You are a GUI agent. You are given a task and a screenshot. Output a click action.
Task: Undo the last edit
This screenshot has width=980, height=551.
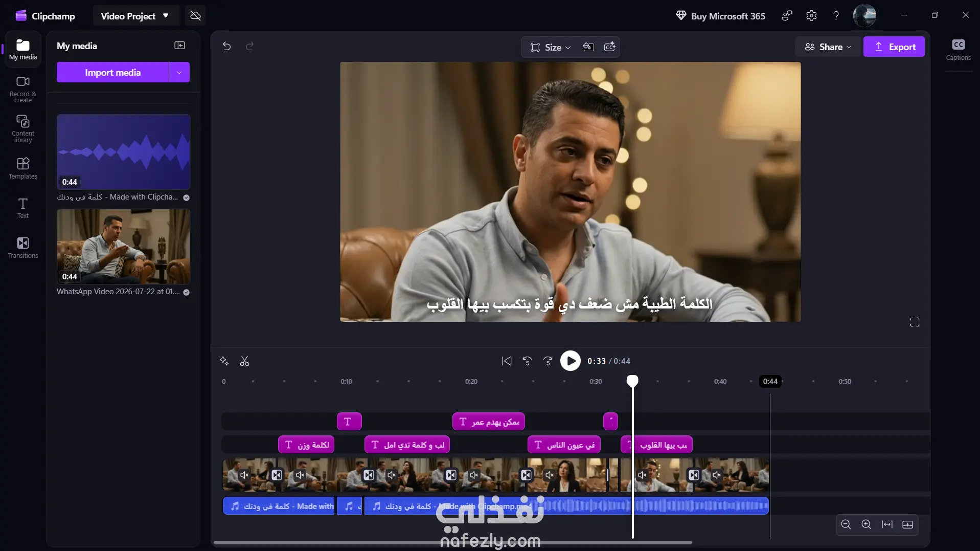pyautogui.click(x=227, y=47)
